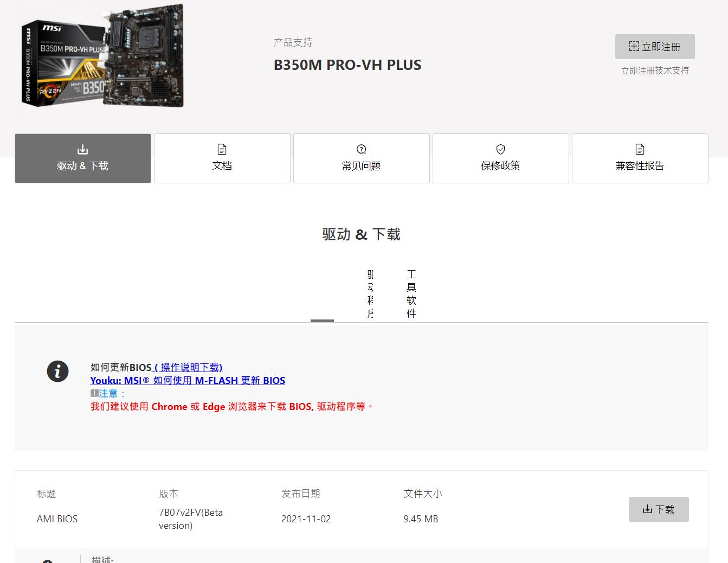
Task: Select the 保修政策 tab
Action: click(500, 158)
